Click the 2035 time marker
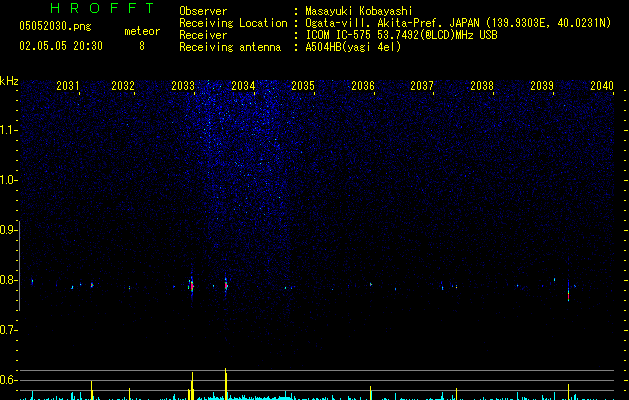This screenshot has width=629, height=400. (303, 86)
